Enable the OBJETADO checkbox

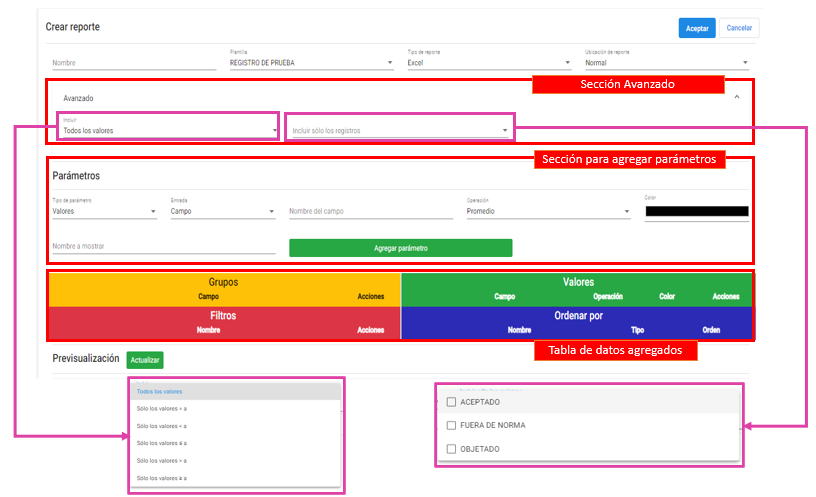pos(452,449)
